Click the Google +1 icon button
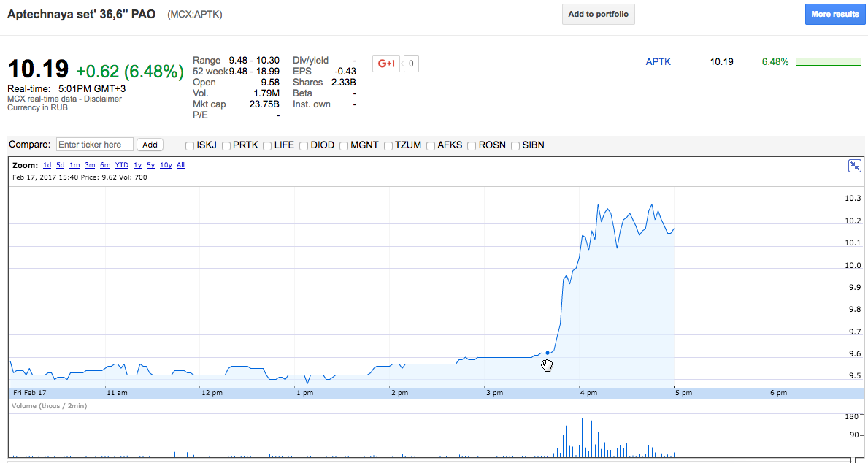This screenshot has height=463, width=868. click(386, 64)
